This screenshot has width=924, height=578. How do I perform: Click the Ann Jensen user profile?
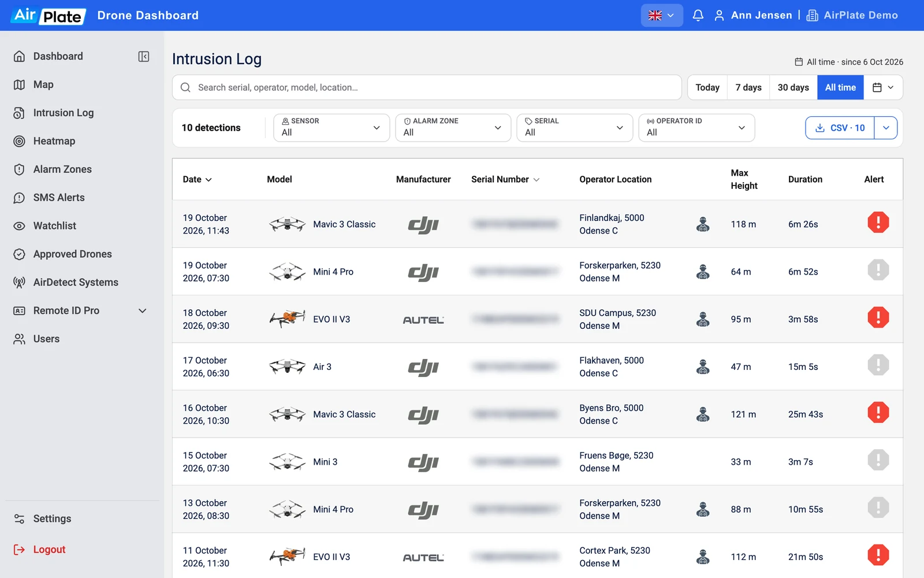[753, 16]
